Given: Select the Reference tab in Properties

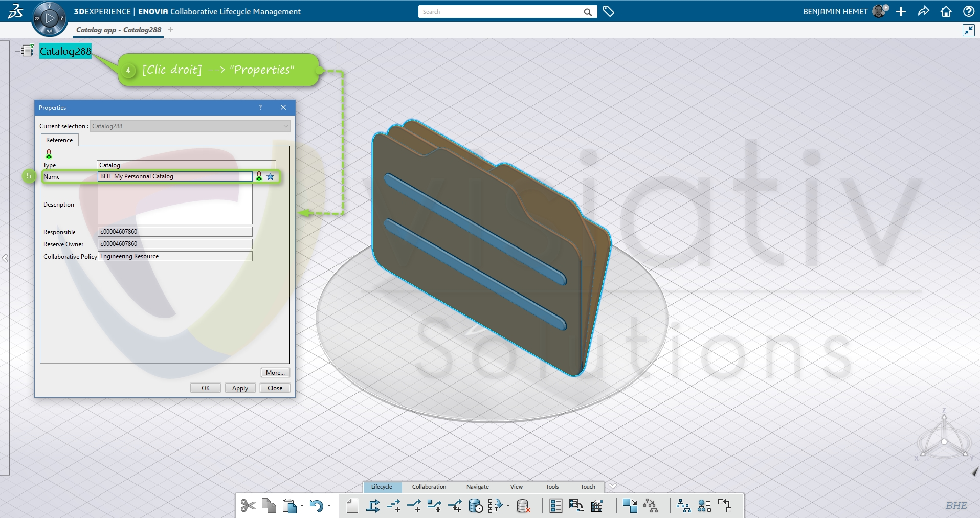Looking at the screenshot, I should tap(59, 140).
